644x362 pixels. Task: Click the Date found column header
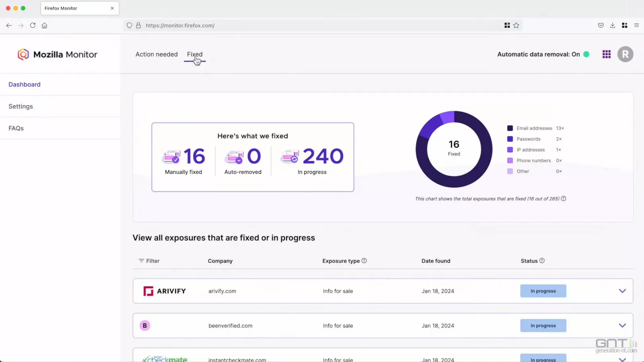pos(436,261)
